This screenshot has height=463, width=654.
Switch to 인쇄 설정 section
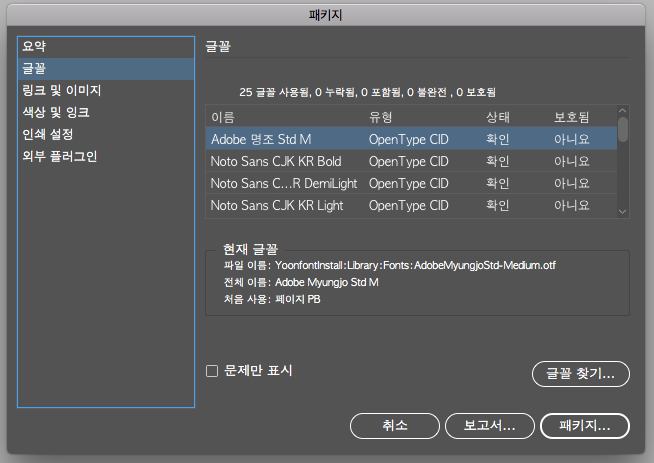coord(106,134)
